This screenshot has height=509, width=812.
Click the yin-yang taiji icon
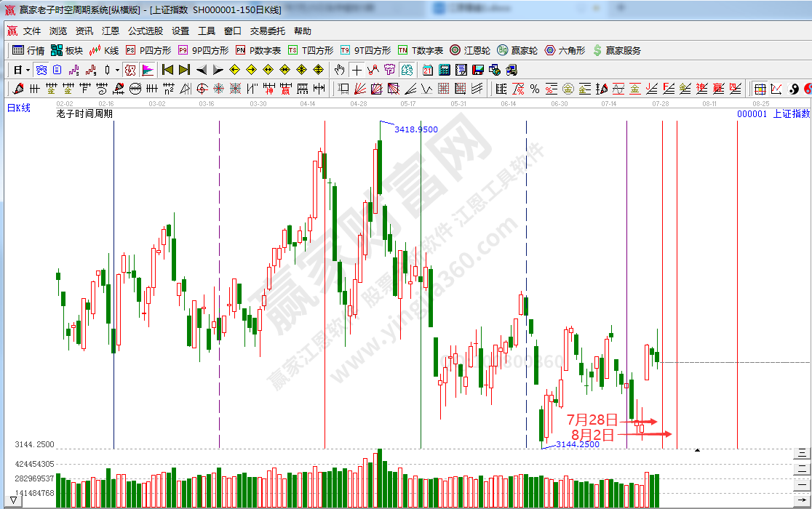(x=794, y=89)
